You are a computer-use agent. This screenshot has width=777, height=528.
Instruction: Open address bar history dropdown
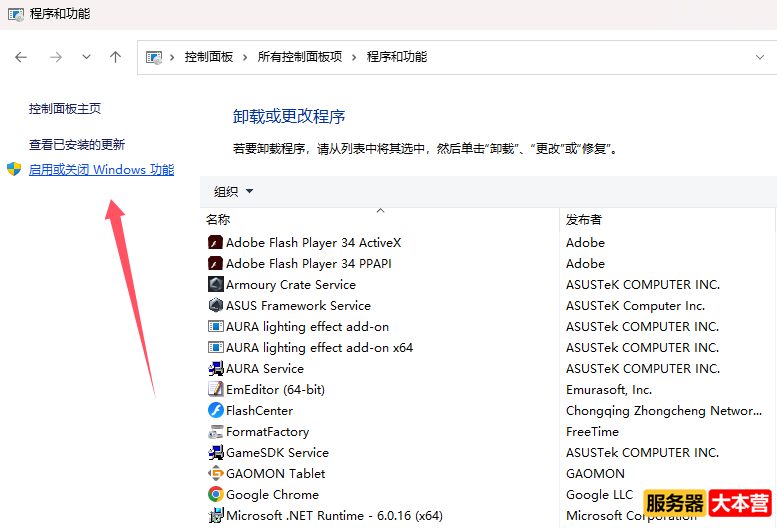(760, 57)
